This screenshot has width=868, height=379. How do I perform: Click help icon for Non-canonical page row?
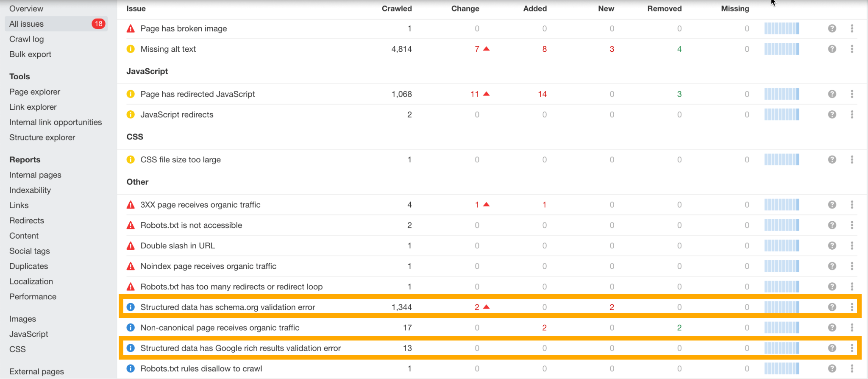click(x=832, y=328)
